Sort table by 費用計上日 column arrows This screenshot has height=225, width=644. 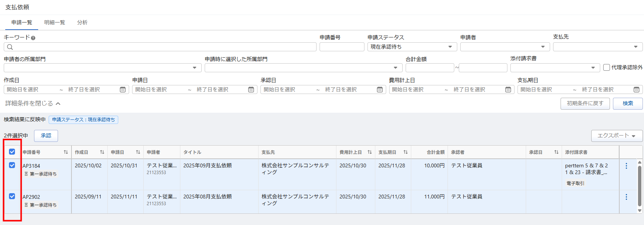click(369, 152)
